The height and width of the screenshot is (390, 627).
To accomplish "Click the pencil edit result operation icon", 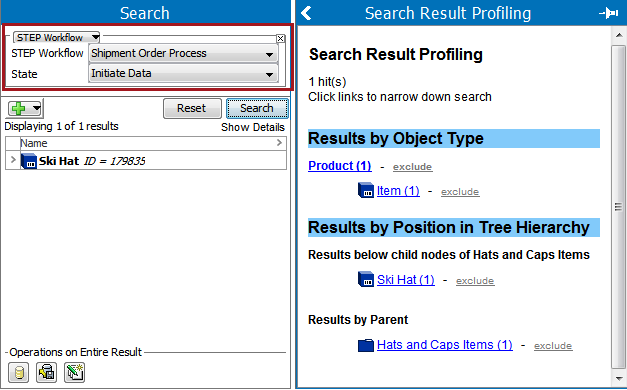I will [x=74, y=372].
